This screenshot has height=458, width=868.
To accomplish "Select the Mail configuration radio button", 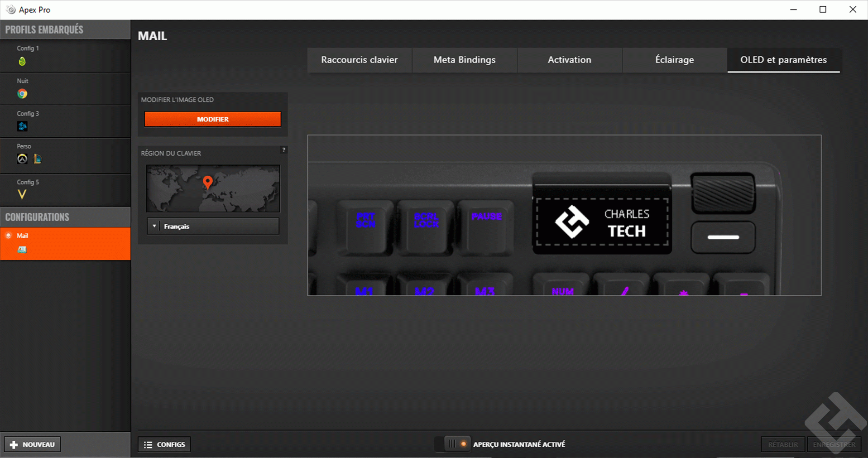I will [x=8, y=236].
